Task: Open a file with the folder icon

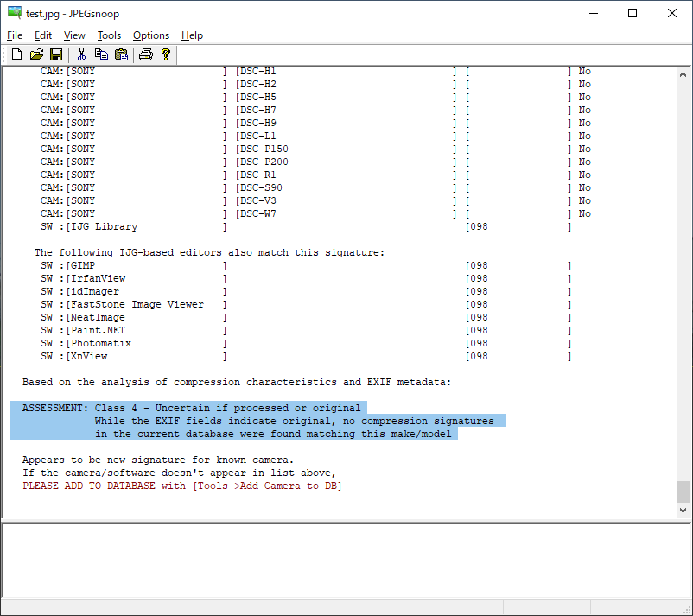Action: pos(36,54)
